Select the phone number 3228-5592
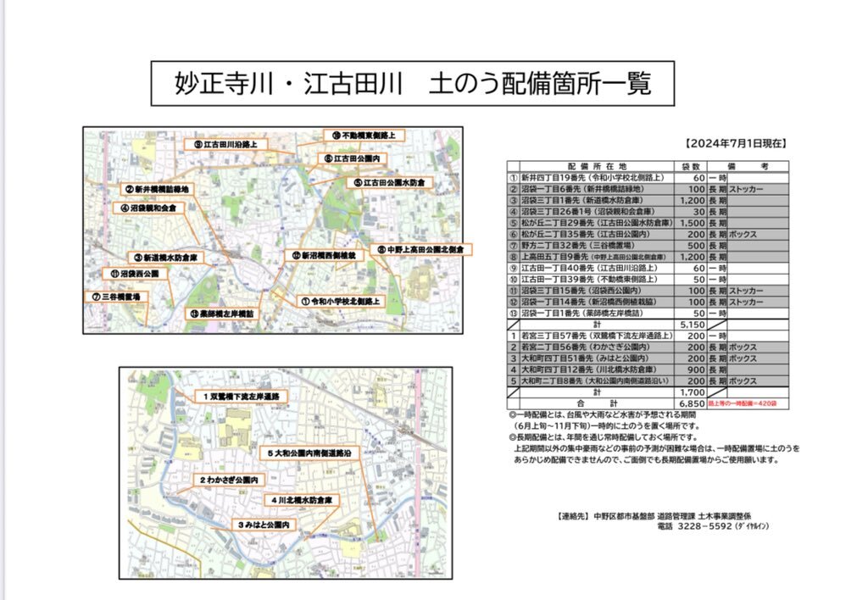Screen dimensions: 868x600 (x=704, y=526)
